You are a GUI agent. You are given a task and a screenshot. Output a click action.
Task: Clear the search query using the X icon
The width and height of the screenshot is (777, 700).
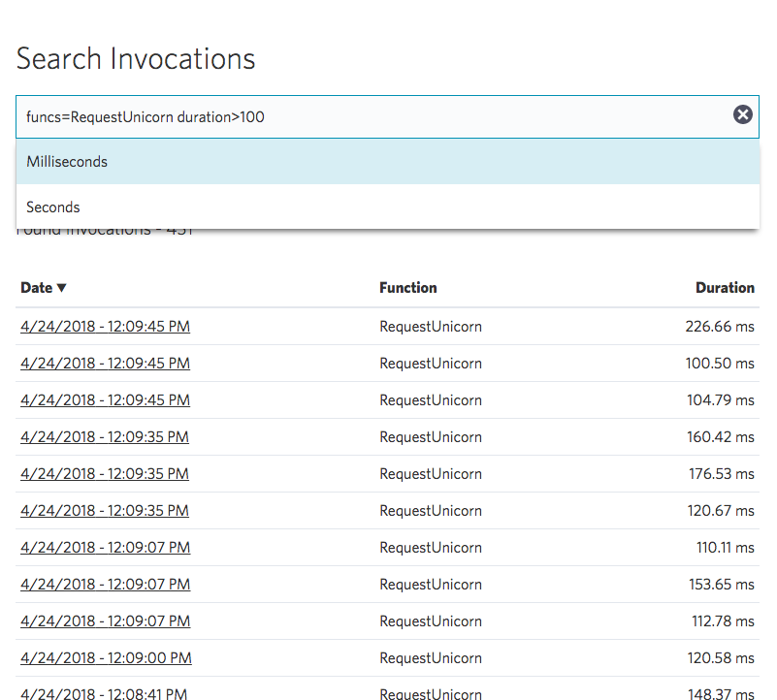pyautogui.click(x=742, y=115)
